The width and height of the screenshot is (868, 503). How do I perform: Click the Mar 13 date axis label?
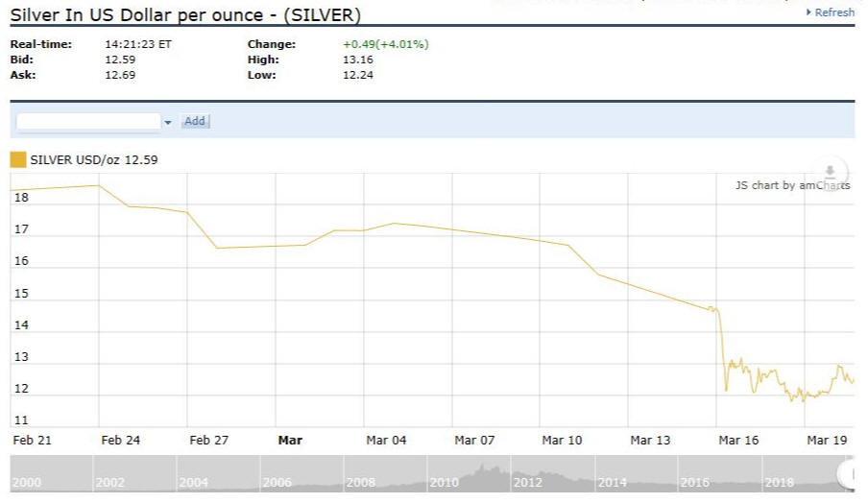(x=650, y=441)
